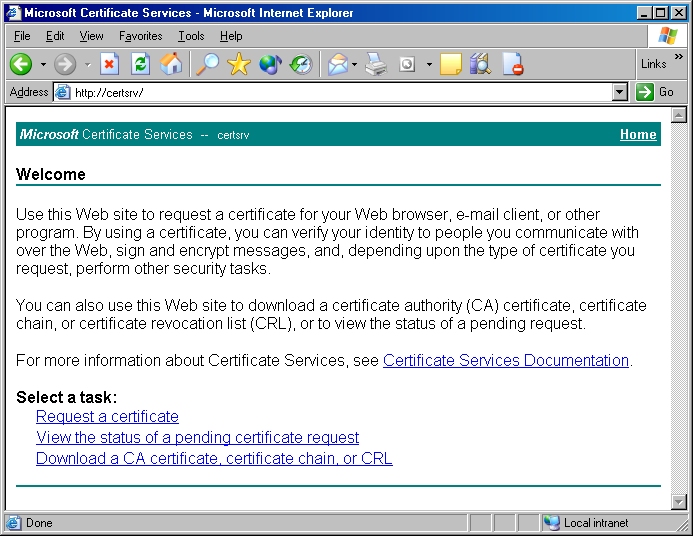The height and width of the screenshot is (536, 693).
Task: Click the Home link in page header
Action: 638,134
